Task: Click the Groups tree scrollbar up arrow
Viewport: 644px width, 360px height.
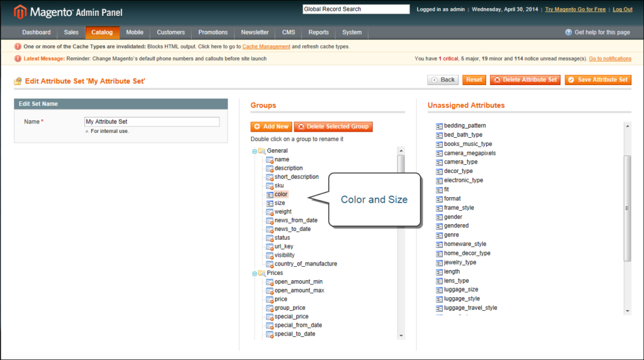Action: pyautogui.click(x=401, y=151)
